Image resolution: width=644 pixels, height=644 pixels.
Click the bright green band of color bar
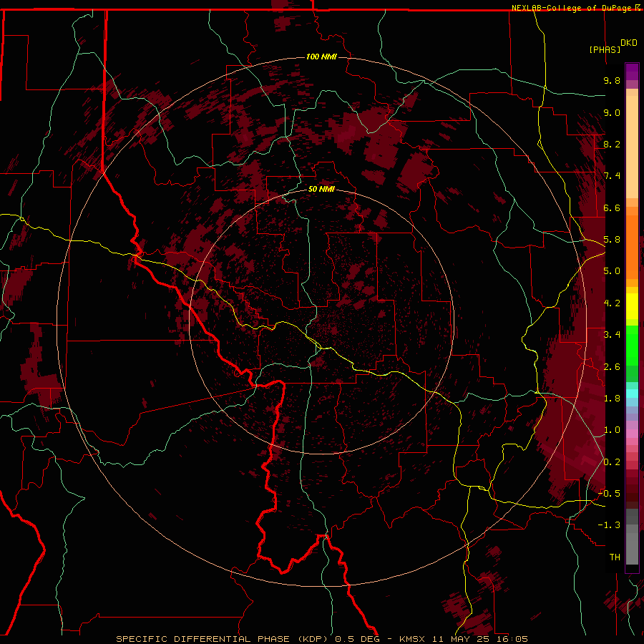coord(632,345)
